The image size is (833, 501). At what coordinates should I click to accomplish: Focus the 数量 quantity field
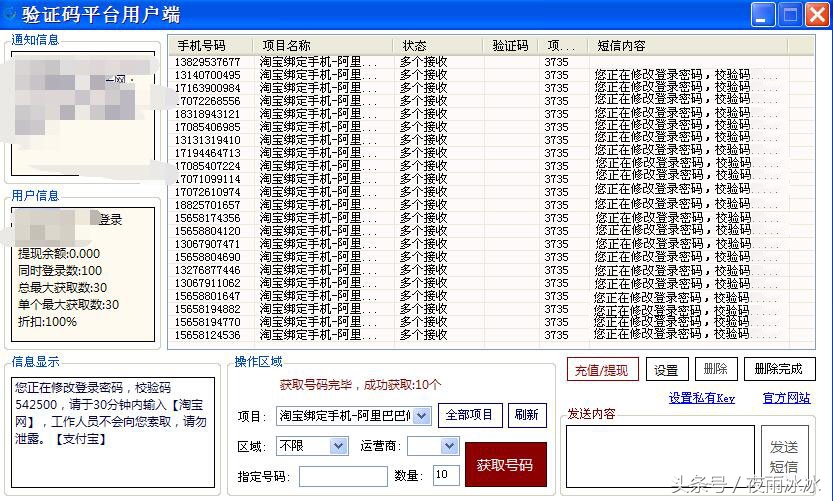click(x=446, y=475)
